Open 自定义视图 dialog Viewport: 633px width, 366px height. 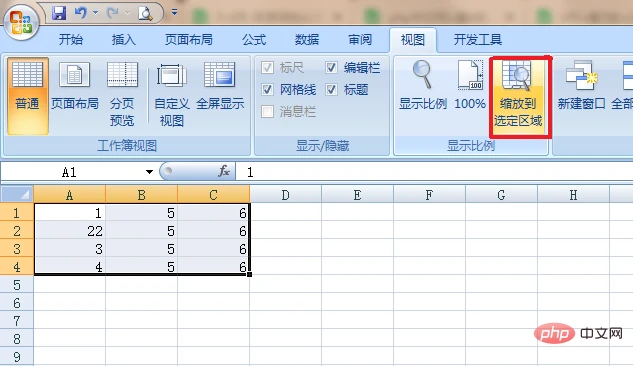[x=172, y=94]
